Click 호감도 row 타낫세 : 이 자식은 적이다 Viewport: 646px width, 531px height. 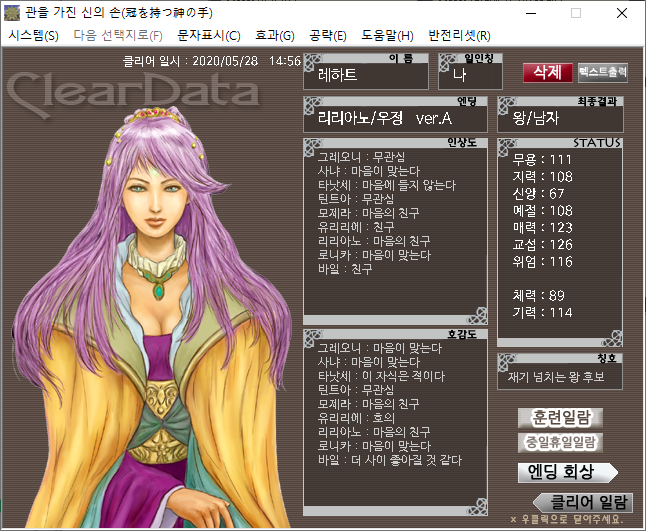coord(381,376)
